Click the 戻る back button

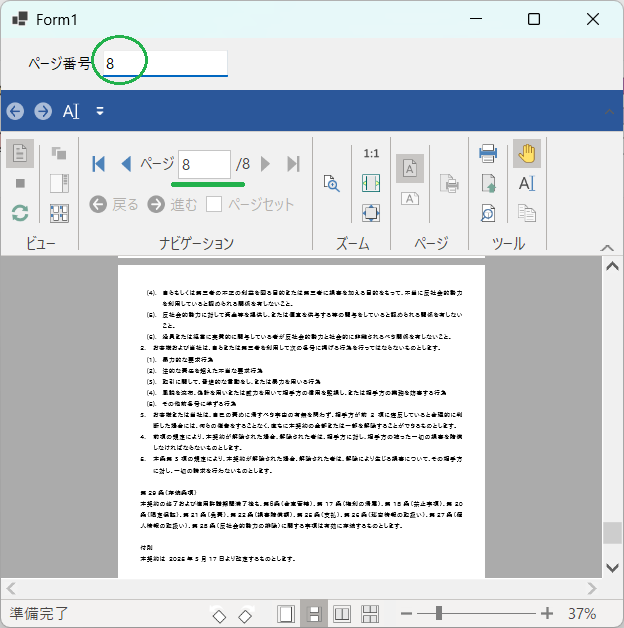[x=114, y=204]
